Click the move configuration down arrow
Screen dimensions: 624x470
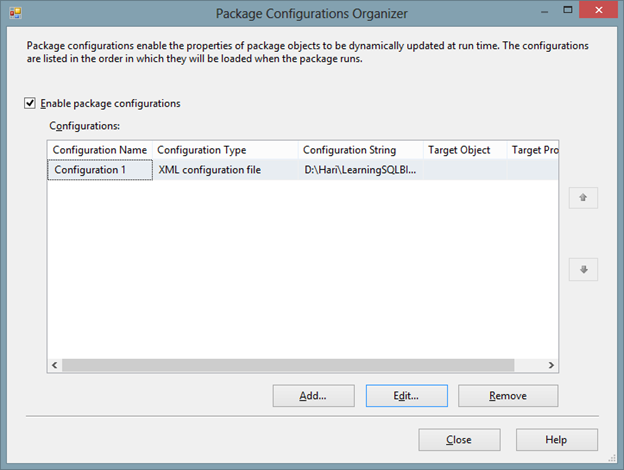pyautogui.click(x=583, y=269)
